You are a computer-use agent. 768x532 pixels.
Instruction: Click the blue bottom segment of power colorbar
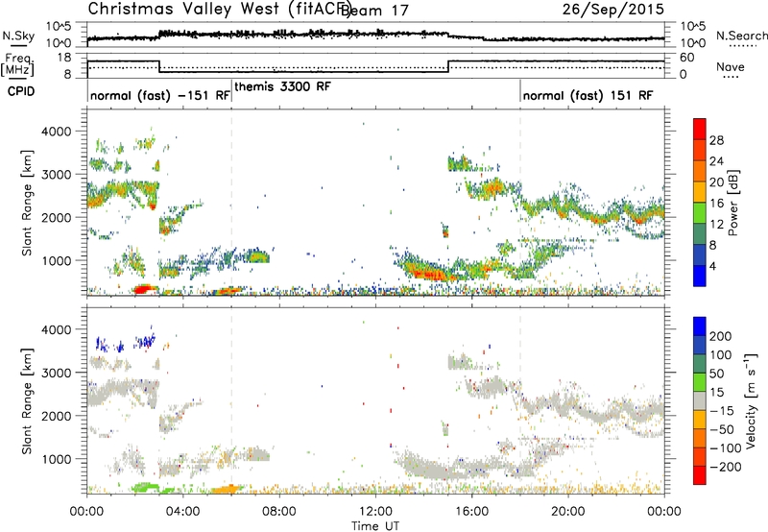tap(700, 276)
